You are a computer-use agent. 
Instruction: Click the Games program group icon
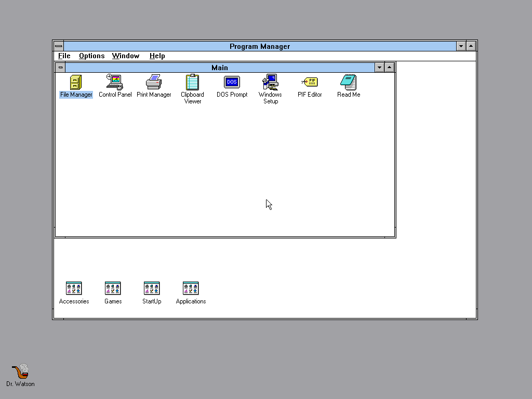(x=113, y=288)
